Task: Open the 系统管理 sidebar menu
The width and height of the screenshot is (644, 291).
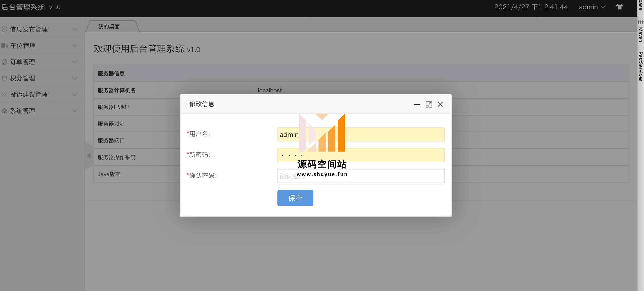Action: (x=42, y=111)
